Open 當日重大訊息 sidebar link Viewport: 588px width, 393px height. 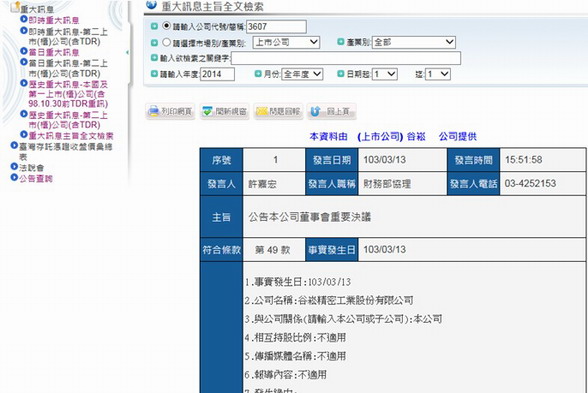[x=54, y=52]
